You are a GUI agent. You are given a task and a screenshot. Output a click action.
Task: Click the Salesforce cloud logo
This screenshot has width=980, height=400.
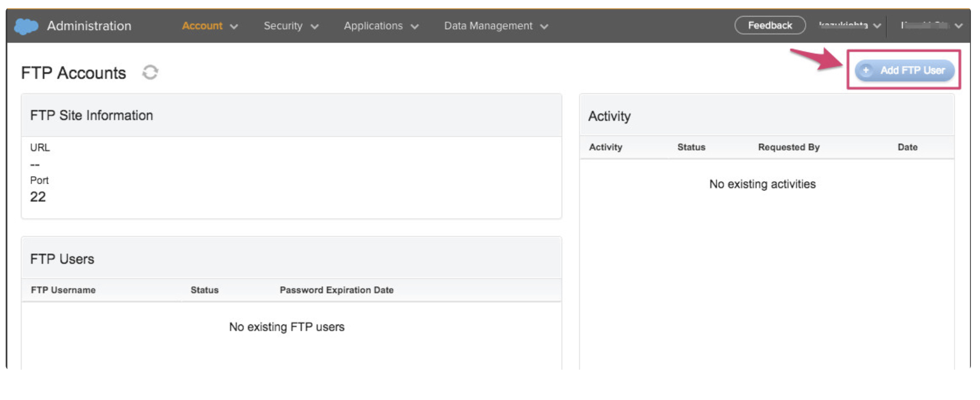[26, 26]
